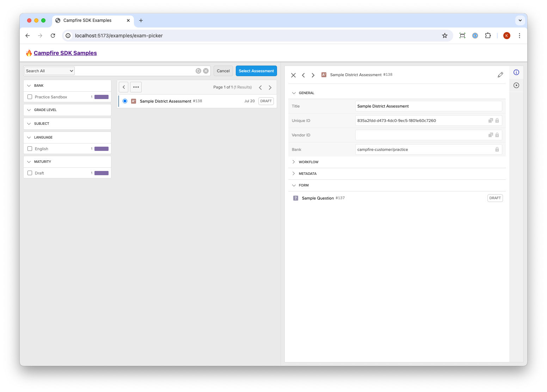The width and height of the screenshot is (547, 392).
Task: Select the Sample District Assessment radio button
Action: point(125,101)
